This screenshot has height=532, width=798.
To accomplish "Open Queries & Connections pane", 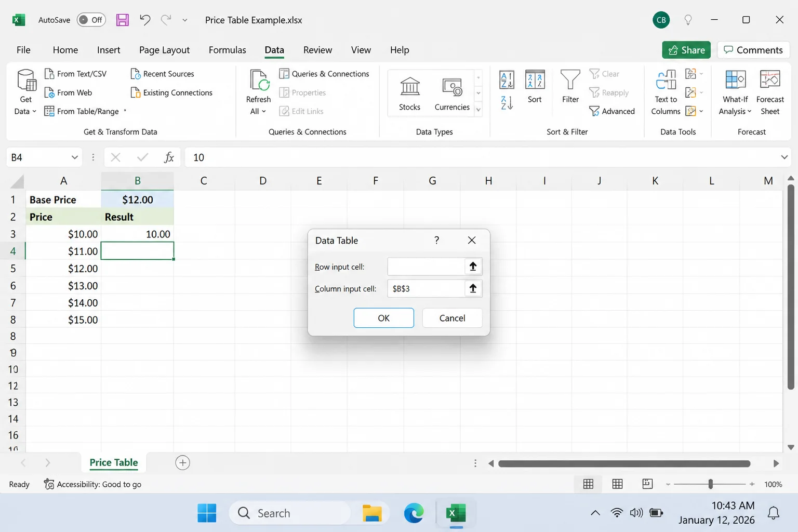I will click(324, 74).
